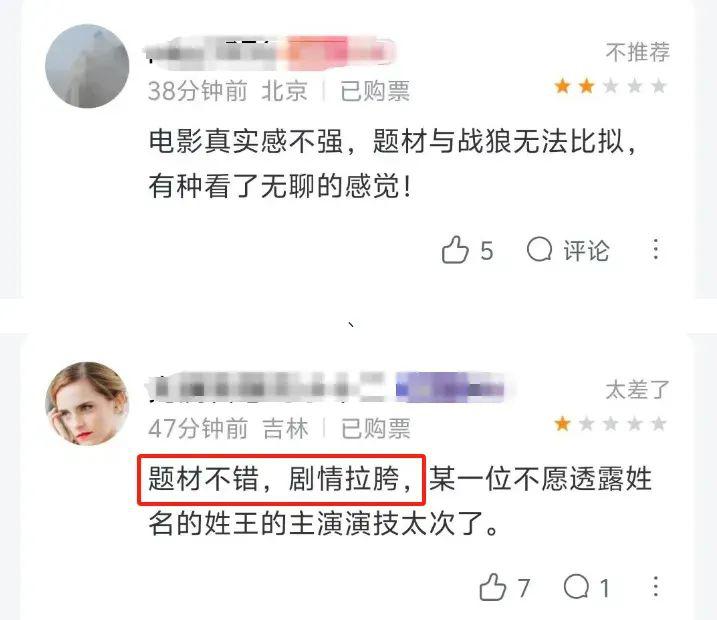Open three-dot menu on second review
This screenshot has width=717, height=620.
coord(656,587)
